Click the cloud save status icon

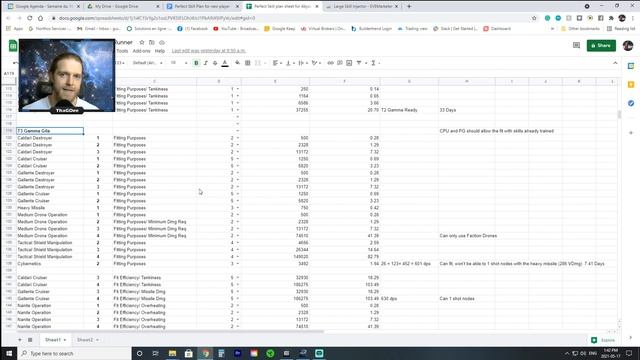(x=162, y=42)
